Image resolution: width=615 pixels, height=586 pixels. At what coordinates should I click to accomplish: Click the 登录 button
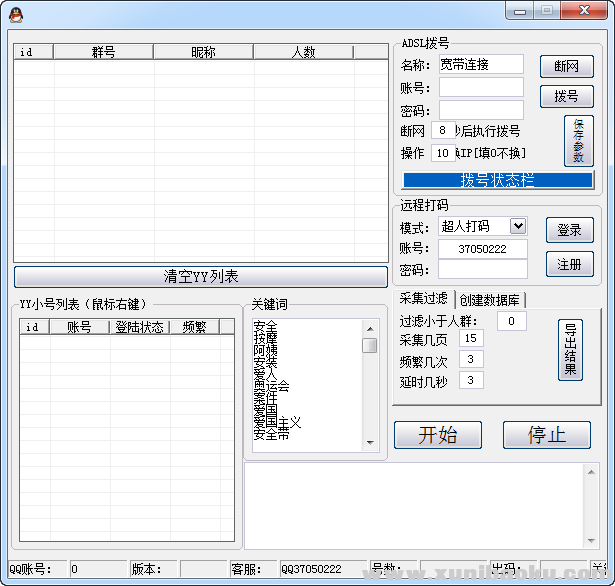click(x=569, y=230)
